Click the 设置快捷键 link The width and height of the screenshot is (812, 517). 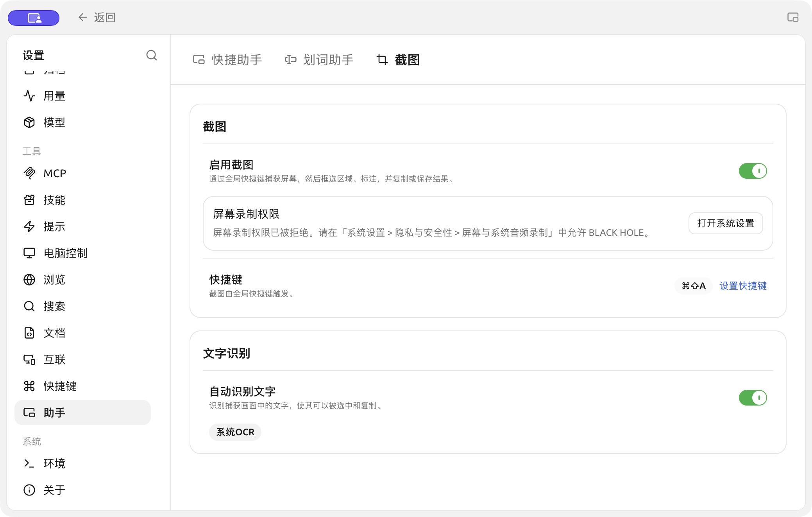[743, 286]
